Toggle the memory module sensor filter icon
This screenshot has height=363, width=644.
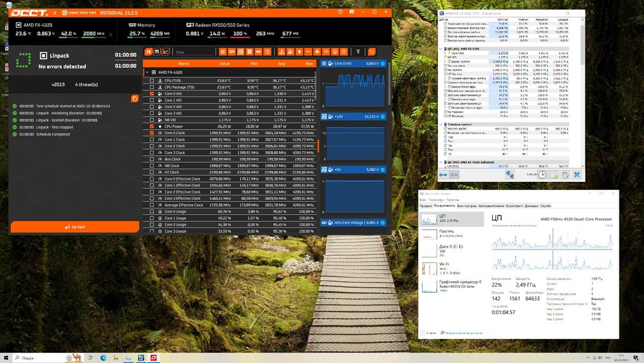point(258,52)
